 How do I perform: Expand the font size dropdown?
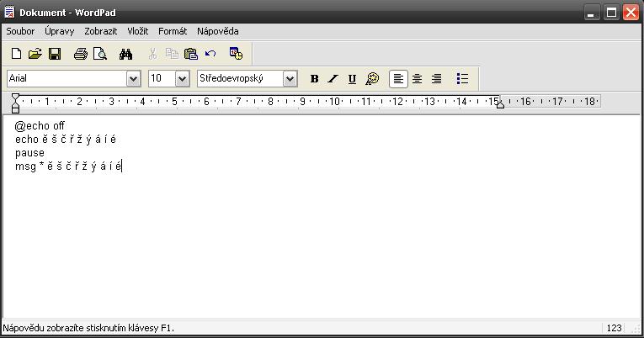point(183,79)
